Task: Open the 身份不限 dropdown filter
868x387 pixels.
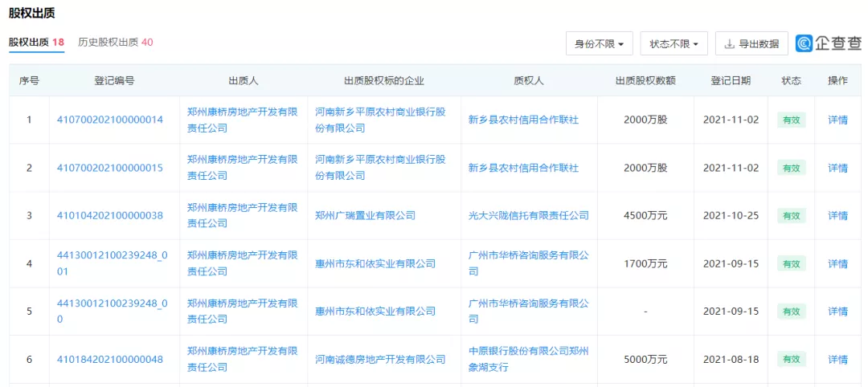Action: (x=600, y=43)
